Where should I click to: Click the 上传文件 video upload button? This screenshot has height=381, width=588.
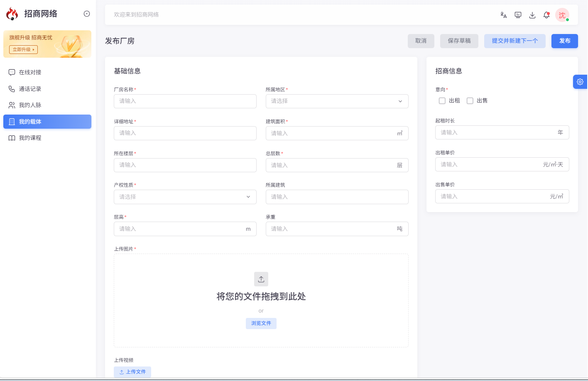[132, 372]
